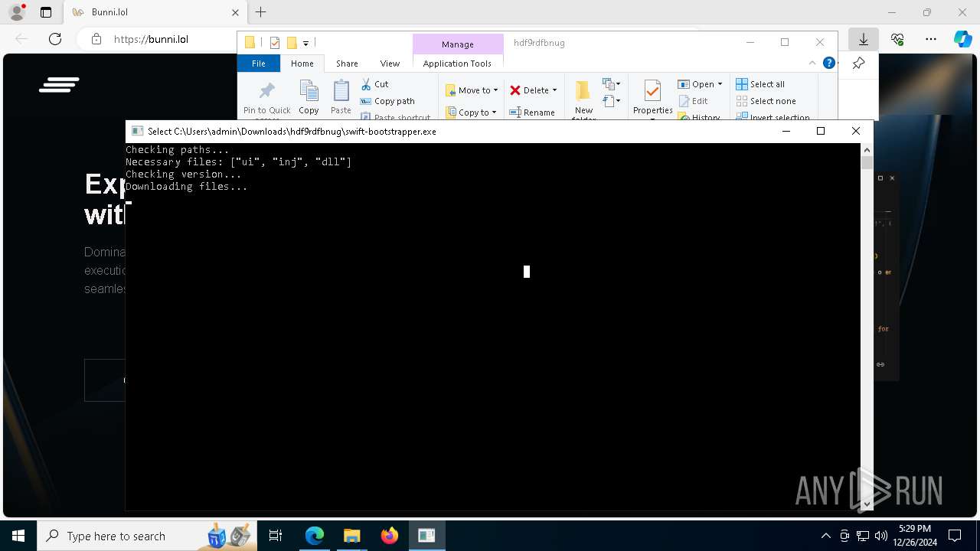Click the Type here to search box
Viewport: 980px width, 551px height.
(x=145, y=536)
